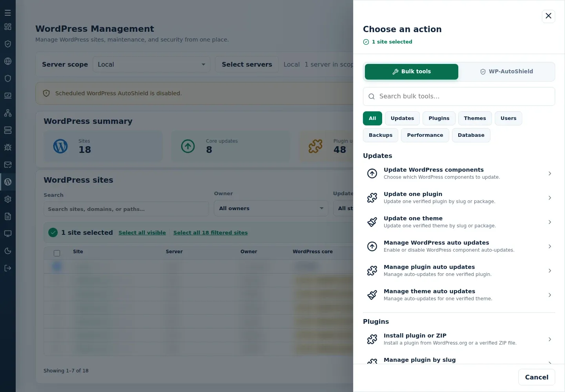Viewport: 565px width, 392px height.
Task: Click the Select all visible link
Action: 142,232
